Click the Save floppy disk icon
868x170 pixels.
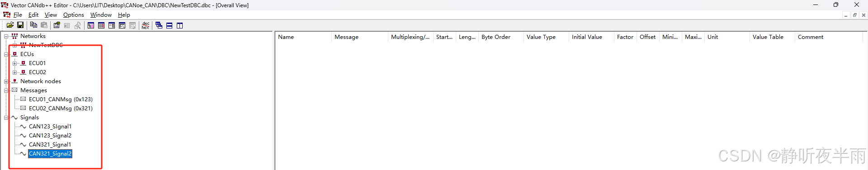[x=20, y=25]
